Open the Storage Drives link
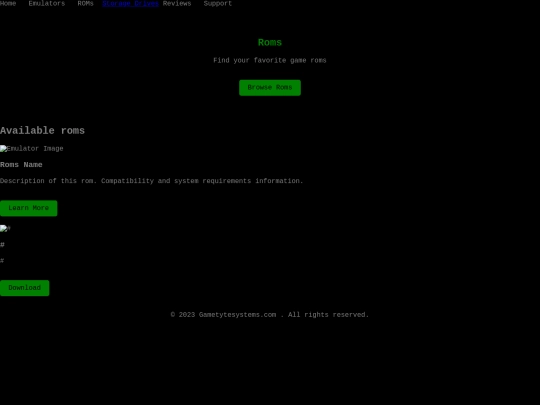This screenshot has height=405, width=540. tap(131, 3)
